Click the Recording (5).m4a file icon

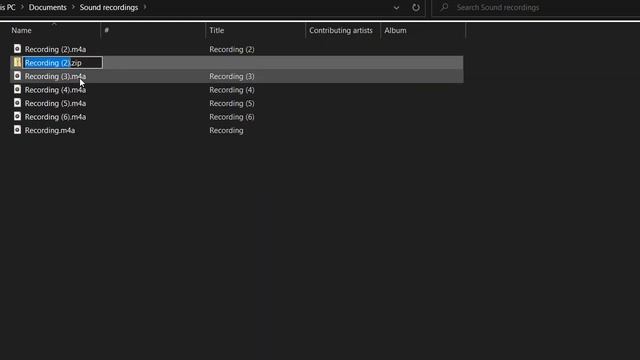(x=17, y=103)
